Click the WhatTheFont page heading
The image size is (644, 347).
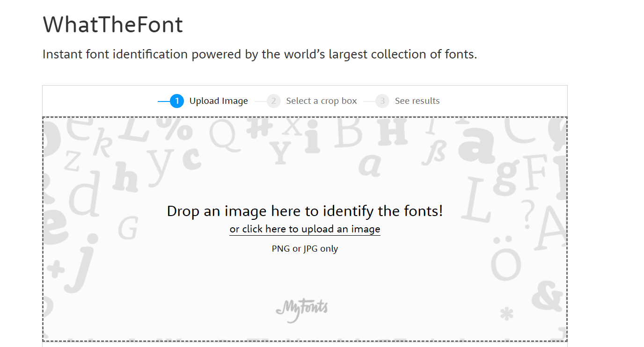coord(113,24)
